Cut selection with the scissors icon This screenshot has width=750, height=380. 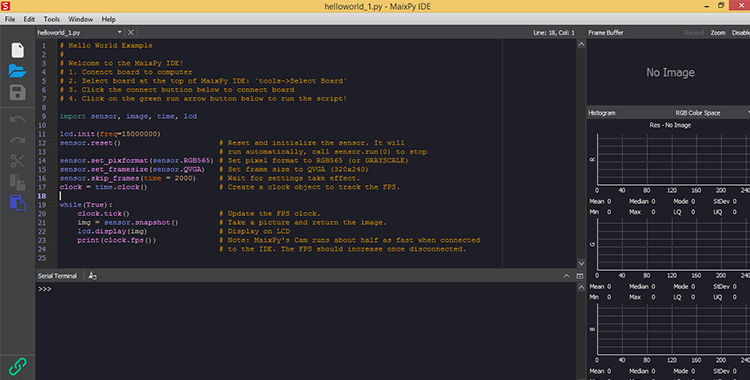[x=17, y=161]
